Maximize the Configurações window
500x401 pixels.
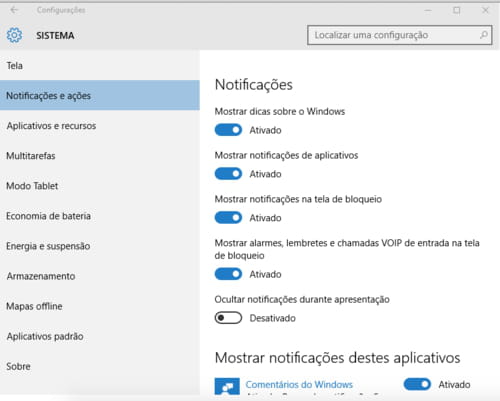pyautogui.click(x=457, y=10)
